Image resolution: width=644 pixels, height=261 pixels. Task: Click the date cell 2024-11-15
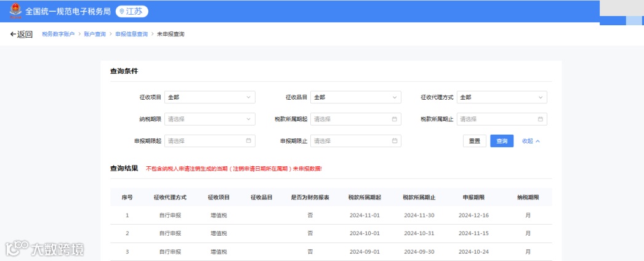(x=473, y=233)
